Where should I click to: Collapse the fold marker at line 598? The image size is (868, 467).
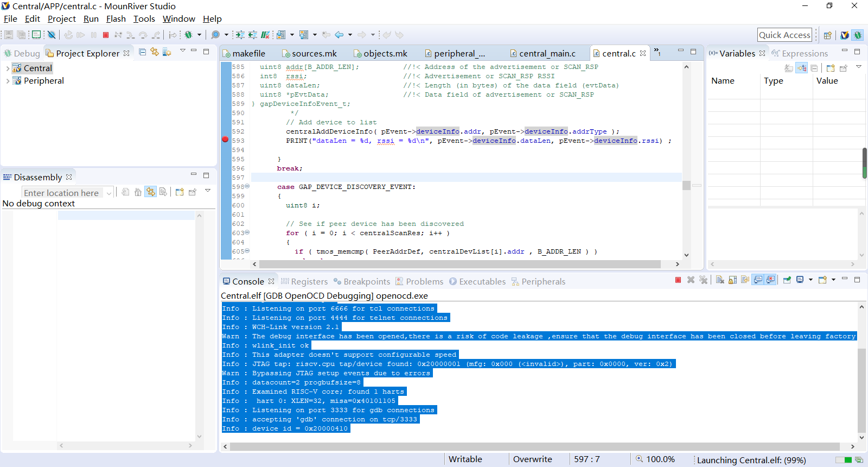point(247,186)
